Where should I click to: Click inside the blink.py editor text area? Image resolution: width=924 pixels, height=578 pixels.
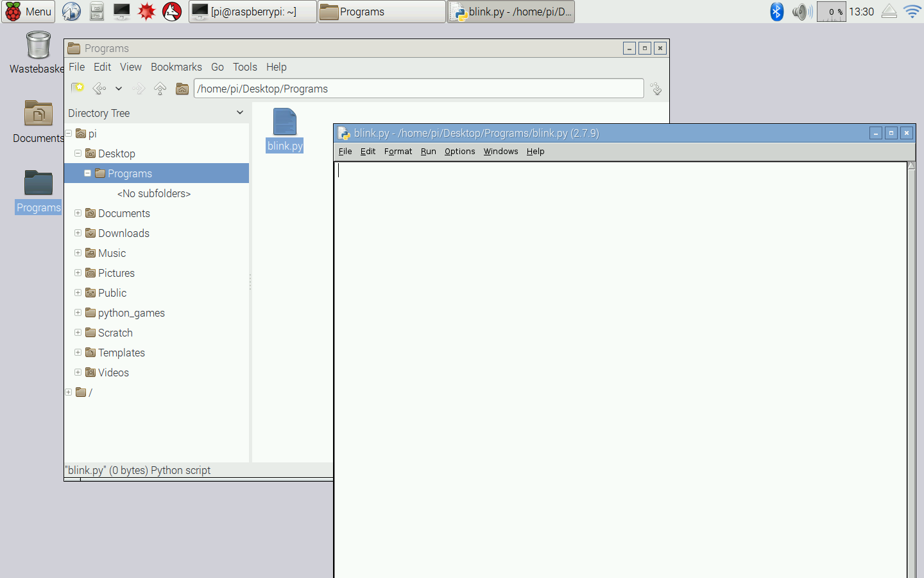620,369
